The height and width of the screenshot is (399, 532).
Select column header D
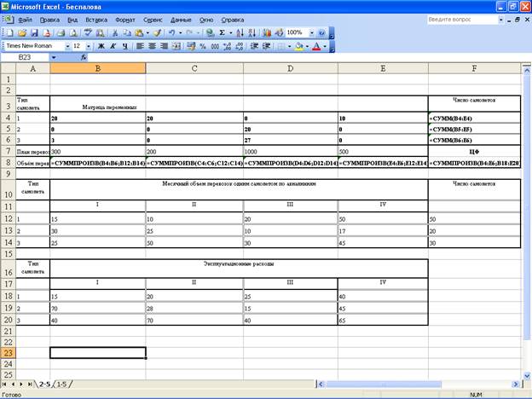point(292,68)
